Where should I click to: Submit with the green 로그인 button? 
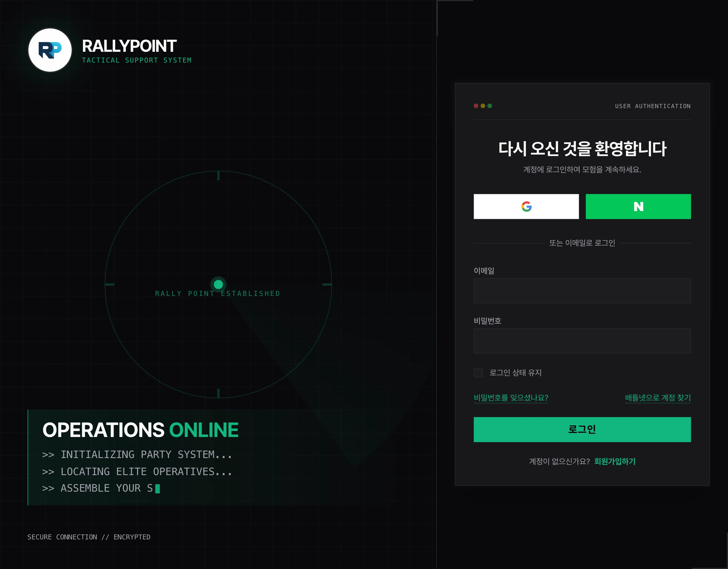tap(582, 430)
